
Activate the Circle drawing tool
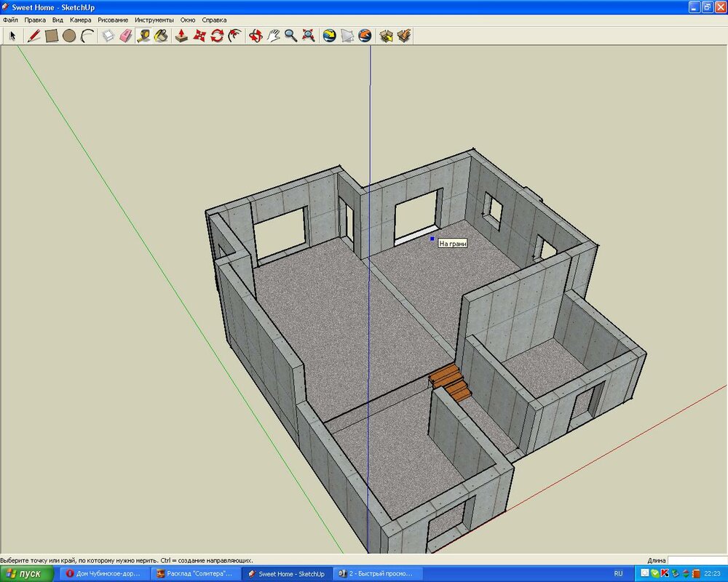(69, 36)
